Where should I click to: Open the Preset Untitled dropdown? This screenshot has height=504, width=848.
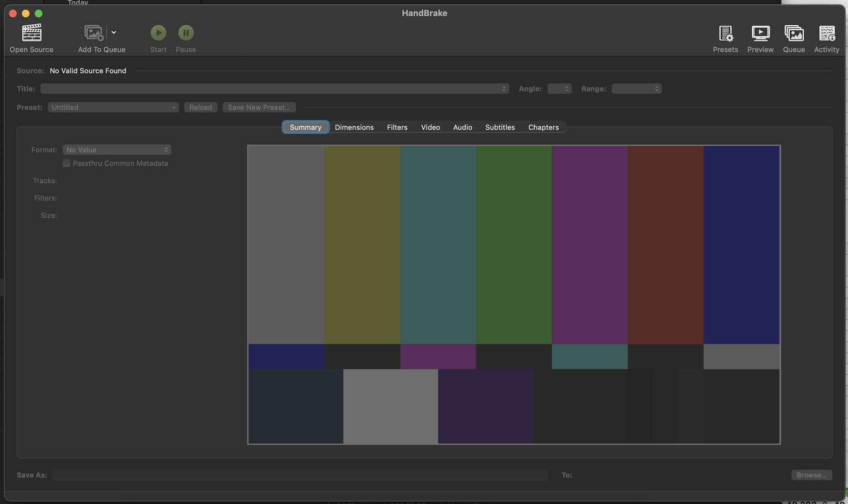tap(113, 107)
